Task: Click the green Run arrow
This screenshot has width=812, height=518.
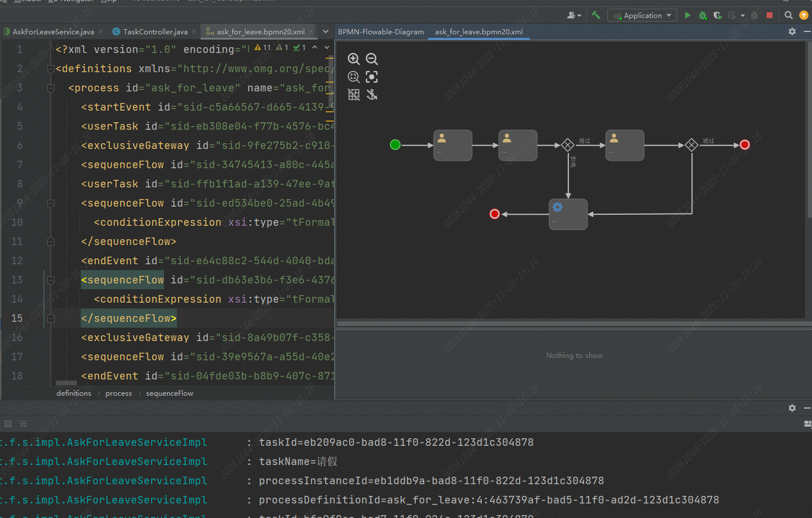Action: coord(688,16)
